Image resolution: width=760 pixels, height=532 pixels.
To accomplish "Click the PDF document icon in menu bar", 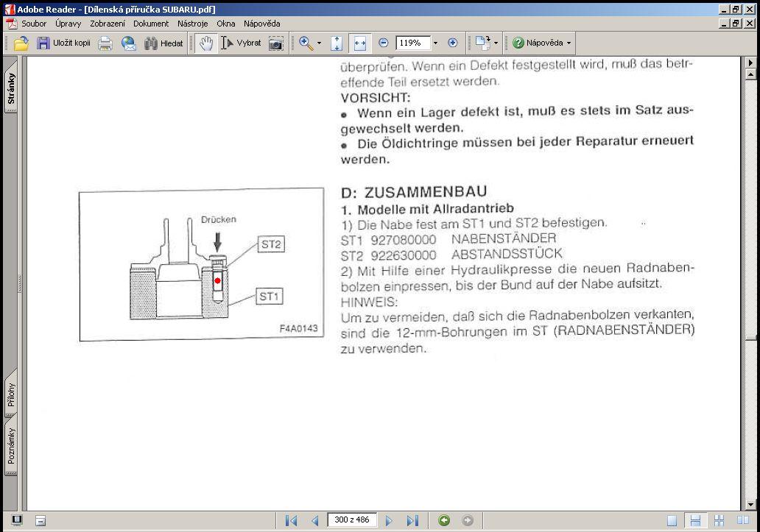I will (x=12, y=24).
